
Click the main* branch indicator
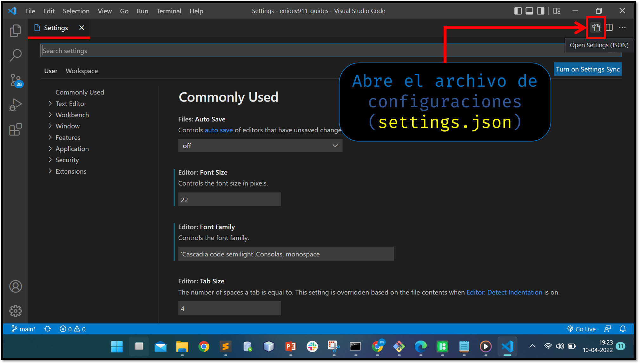pos(23,329)
